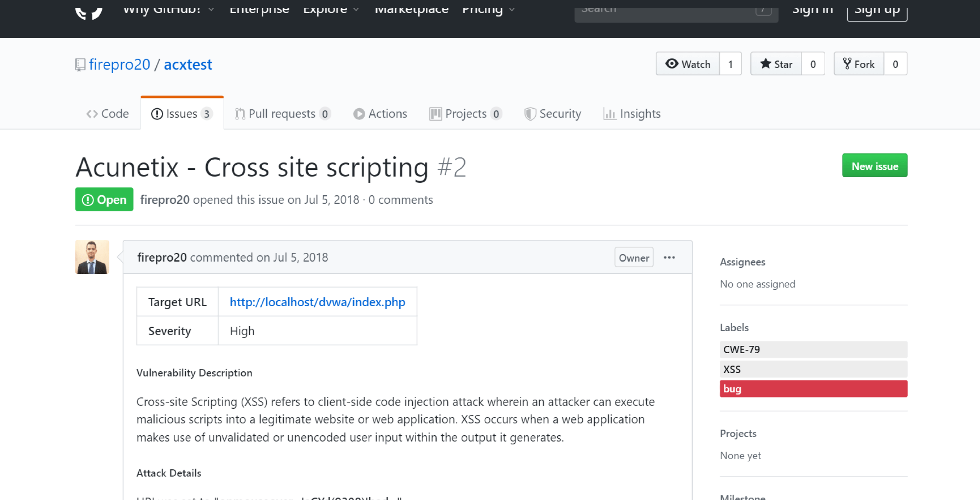The height and width of the screenshot is (500, 980).
Task: Expand the comment options menu
Action: 671,257
